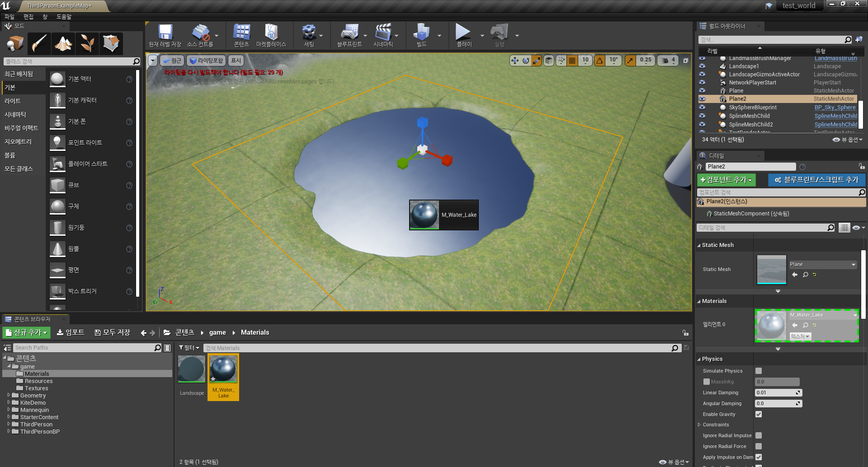Open the File menu
Viewport: 868px width, 467px height.
pos(9,17)
